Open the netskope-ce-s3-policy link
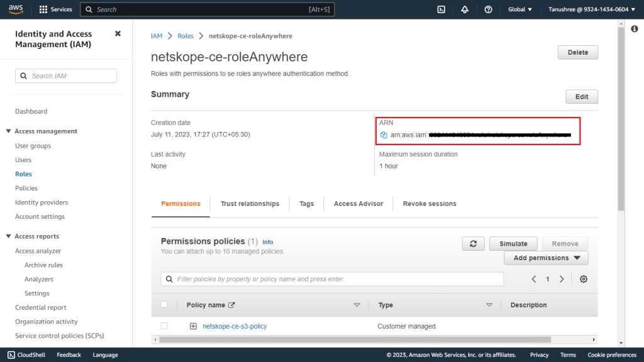This screenshot has width=644, height=362. (x=235, y=326)
